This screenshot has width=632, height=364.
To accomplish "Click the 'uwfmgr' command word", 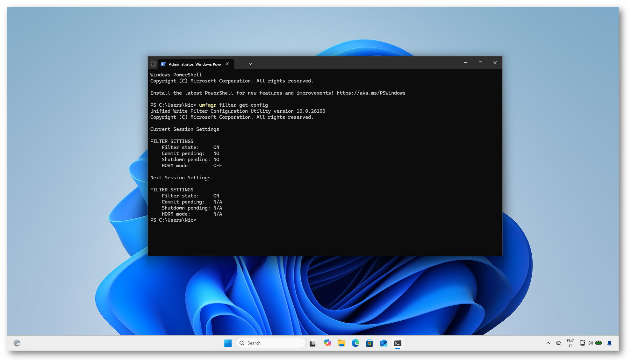I will tap(208, 105).
